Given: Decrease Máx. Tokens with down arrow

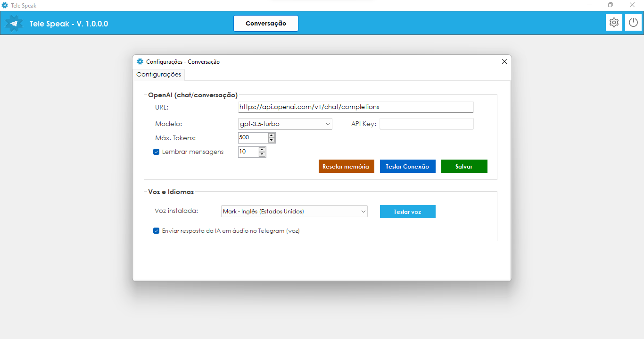Looking at the screenshot, I should [x=271, y=140].
